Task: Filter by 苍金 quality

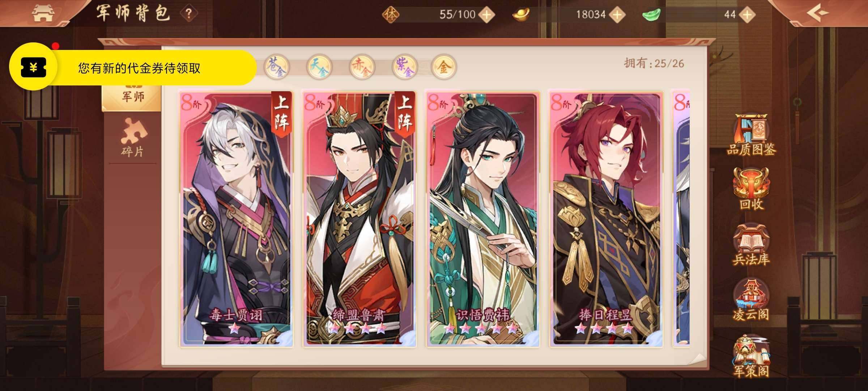Action: click(x=276, y=67)
